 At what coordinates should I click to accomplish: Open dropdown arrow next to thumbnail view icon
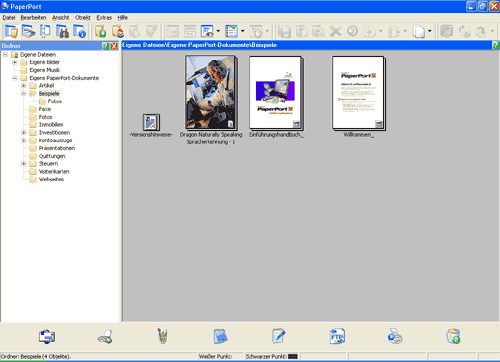(x=218, y=31)
